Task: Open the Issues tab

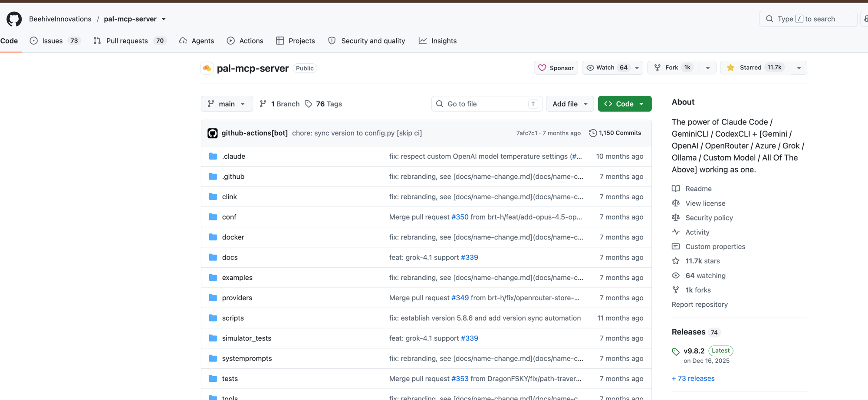Action: pyautogui.click(x=55, y=41)
